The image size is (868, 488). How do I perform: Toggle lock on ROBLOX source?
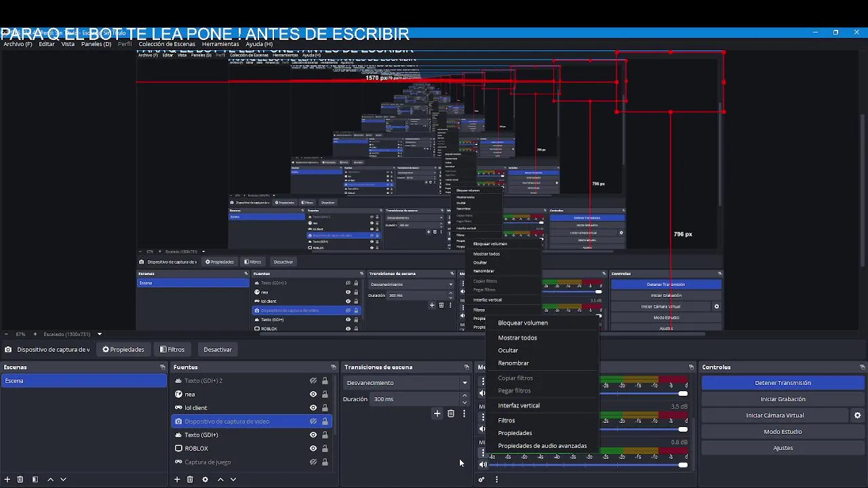point(325,449)
